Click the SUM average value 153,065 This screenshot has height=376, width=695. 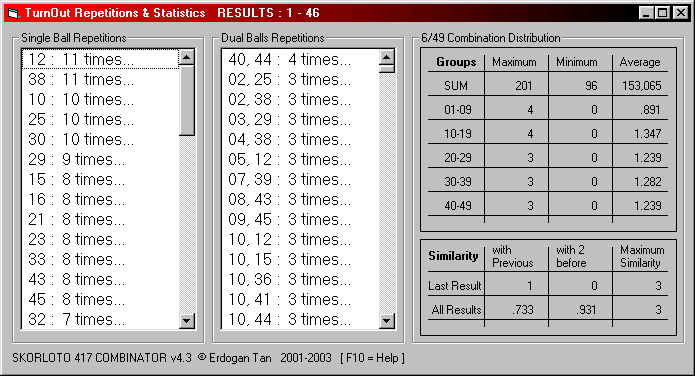pos(641,86)
